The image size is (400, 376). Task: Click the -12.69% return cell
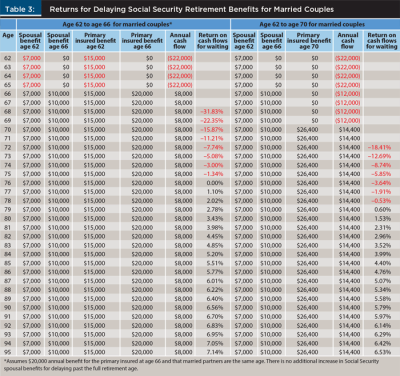coord(380,156)
